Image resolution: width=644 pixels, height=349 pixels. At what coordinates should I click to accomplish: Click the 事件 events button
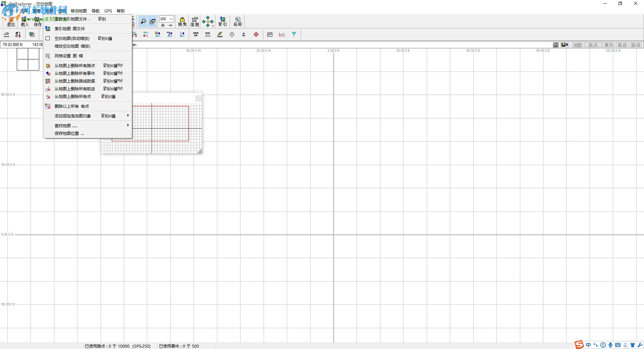[x=609, y=45]
